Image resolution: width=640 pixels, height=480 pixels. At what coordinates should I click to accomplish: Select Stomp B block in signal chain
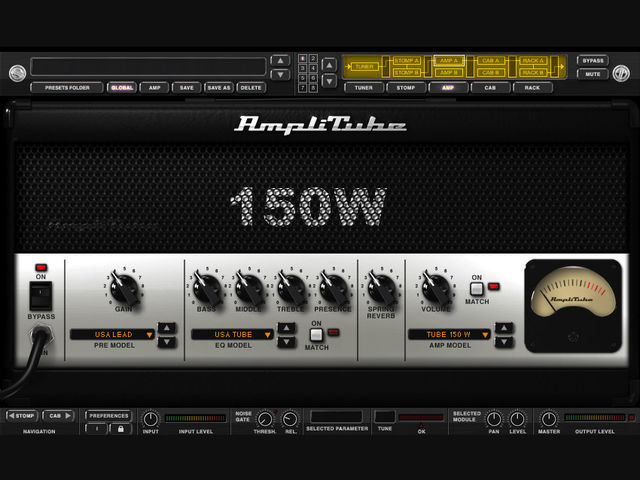[x=407, y=73]
